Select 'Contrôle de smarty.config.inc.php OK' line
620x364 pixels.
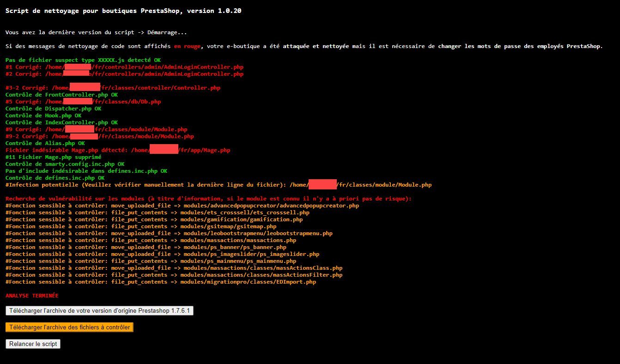65,164
